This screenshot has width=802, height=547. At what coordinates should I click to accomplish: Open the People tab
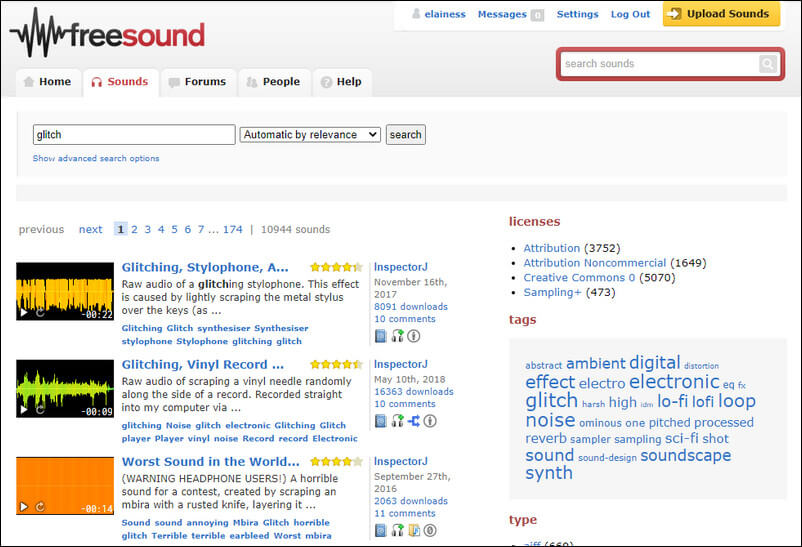click(274, 82)
